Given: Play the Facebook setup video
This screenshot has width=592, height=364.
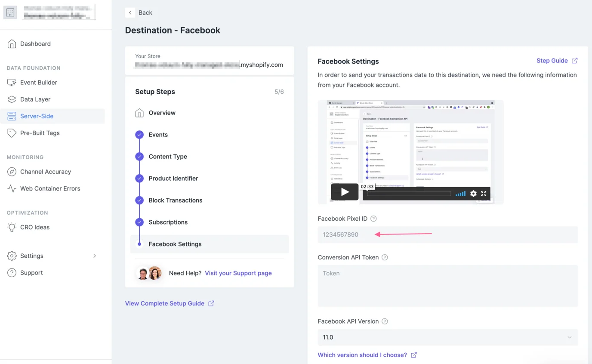Looking at the screenshot, I should (x=345, y=192).
